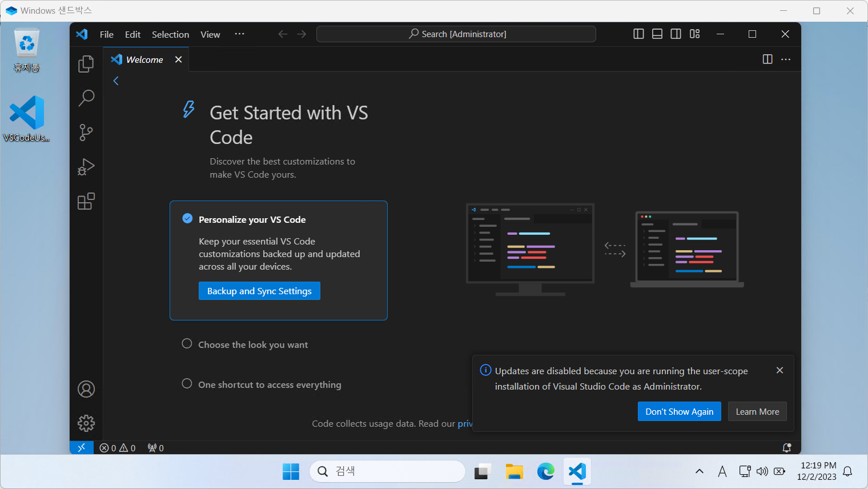Screen dimensions: 868x489
Task: Open the remote window status bar button
Action: point(81,448)
